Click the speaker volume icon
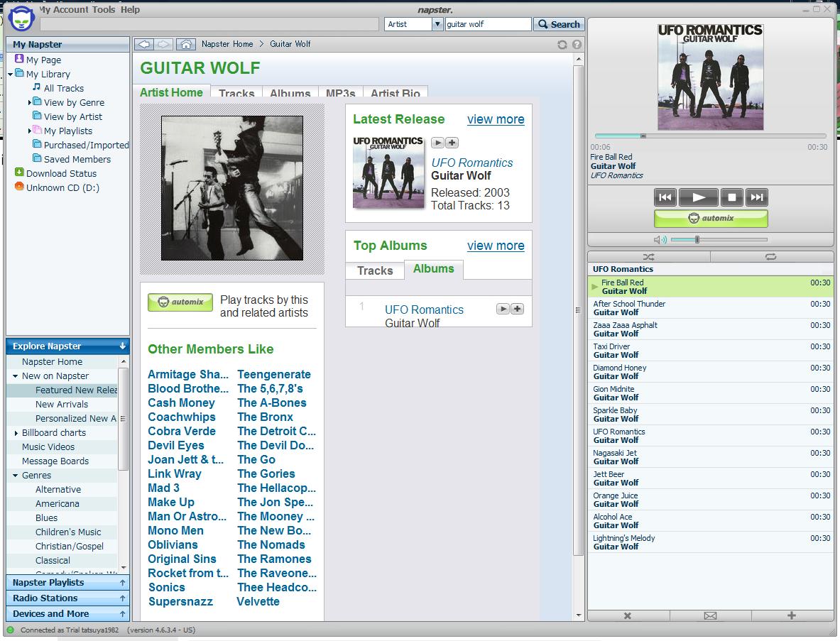 660,239
